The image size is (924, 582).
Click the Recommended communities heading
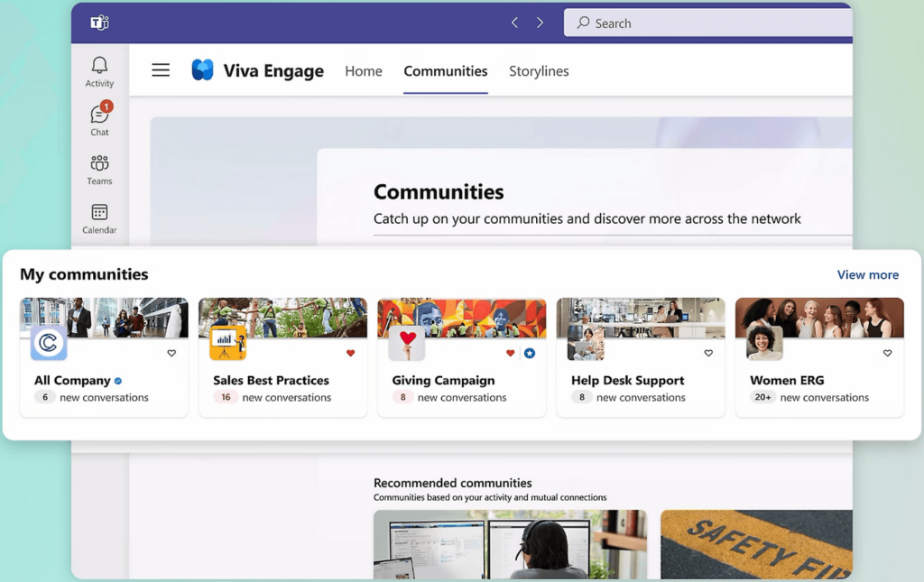tap(453, 483)
